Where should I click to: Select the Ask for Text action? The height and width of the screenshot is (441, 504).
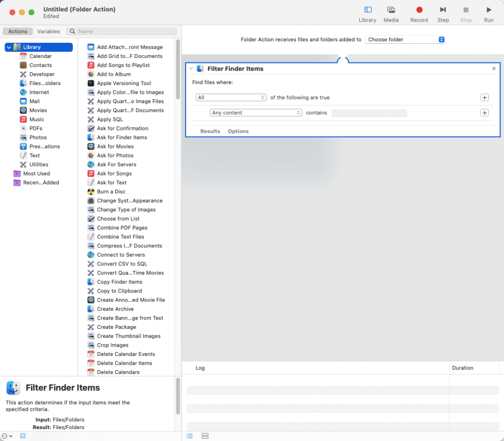coord(107,182)
